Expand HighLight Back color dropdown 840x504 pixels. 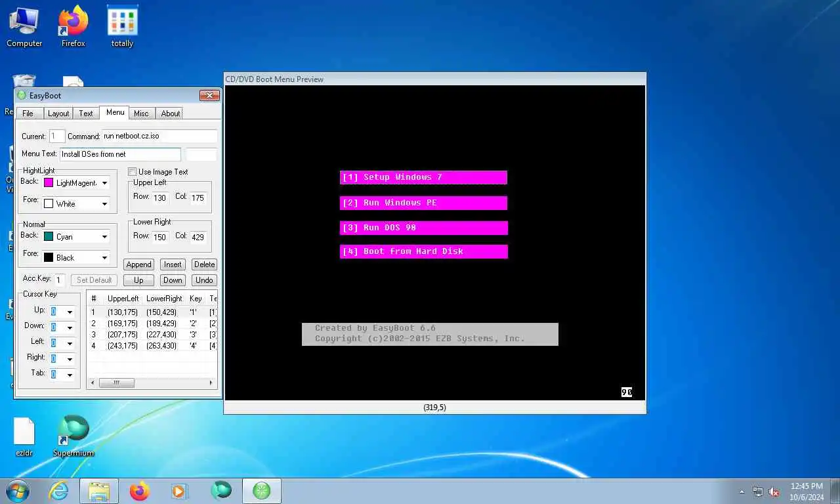(x=104, y=183)
